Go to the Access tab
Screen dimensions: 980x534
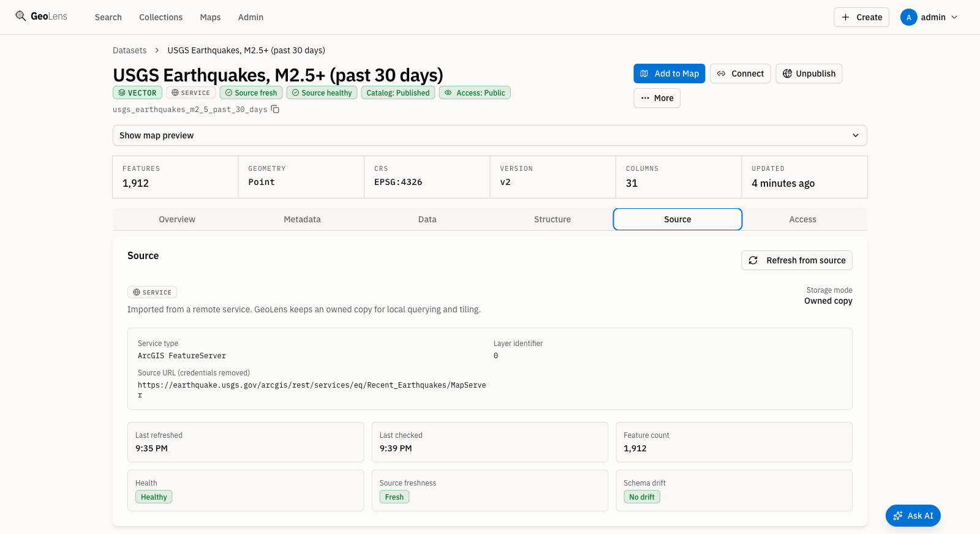pos(803,219)
